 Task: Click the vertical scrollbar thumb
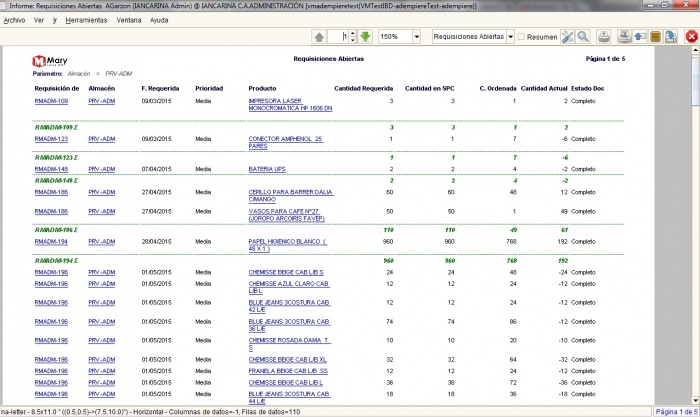click(696, 80)
